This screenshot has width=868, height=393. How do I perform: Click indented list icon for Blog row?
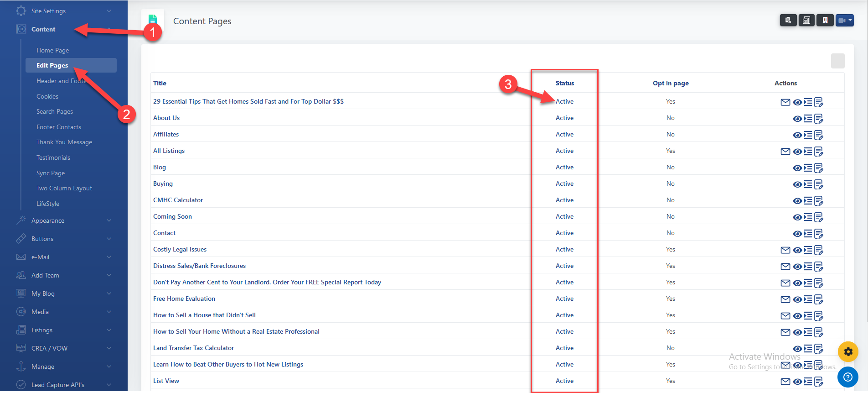808,168
